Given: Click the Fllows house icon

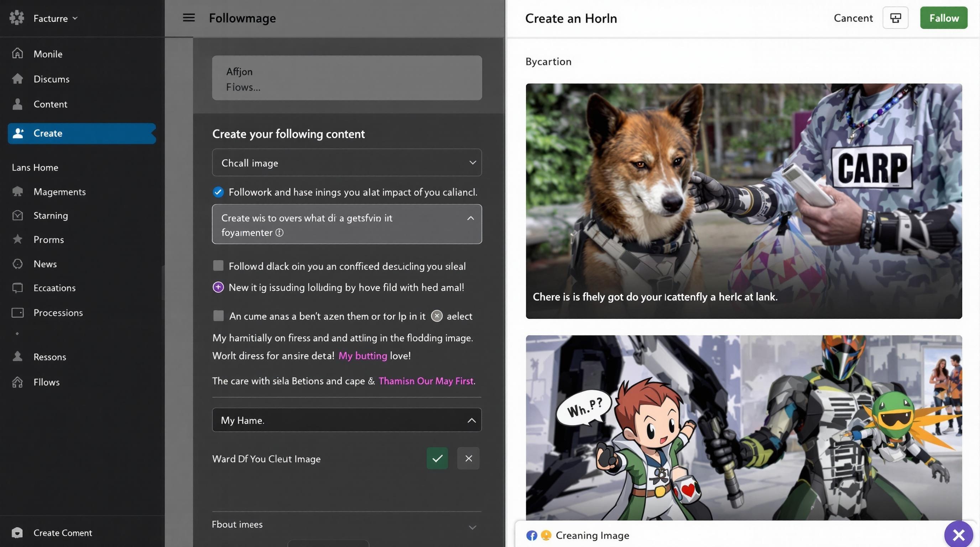Looking at the screenshot, I should [17, 382].
